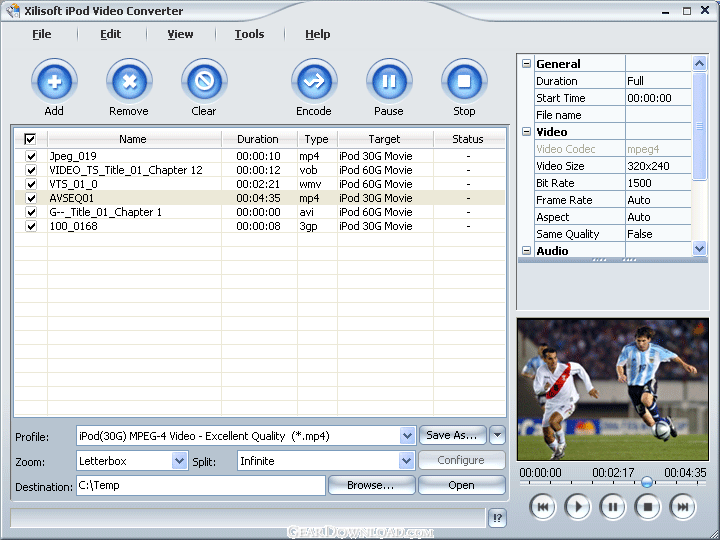Screen dimensions: 720x540
Task: Click the Duration value Full
Action: 658,81
